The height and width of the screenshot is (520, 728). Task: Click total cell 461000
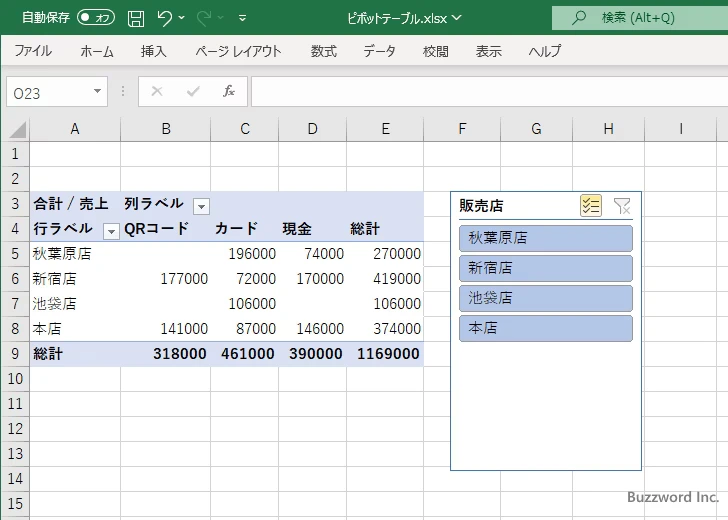pos(245,354)
